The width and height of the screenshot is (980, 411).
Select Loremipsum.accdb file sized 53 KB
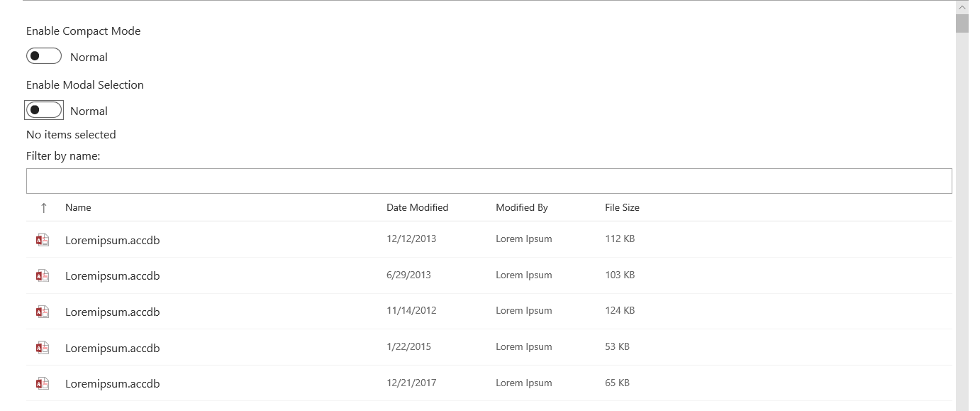click(x=112, y=348)
